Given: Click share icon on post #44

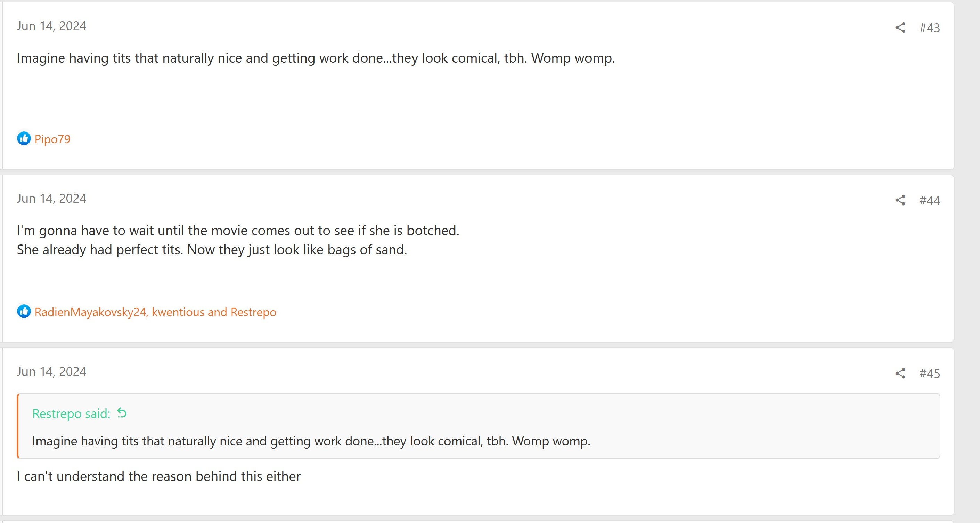Looking at the screenshot, I should point(900,200).
